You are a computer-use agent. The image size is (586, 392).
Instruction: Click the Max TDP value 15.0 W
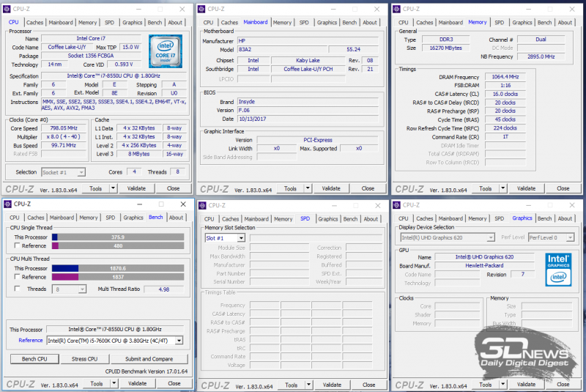click(x=131, y=47)
